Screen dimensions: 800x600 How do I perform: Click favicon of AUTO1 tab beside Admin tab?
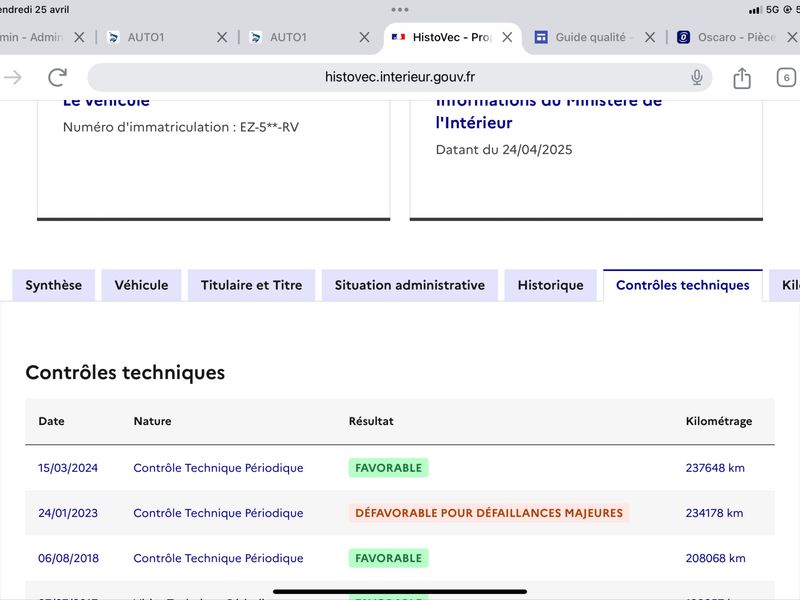pos(113,37)
